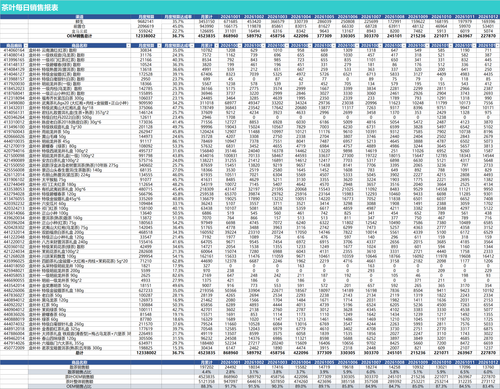This screenshot has width=500, height=389.
Task: Click cell 4.4% in bottom summary
Action: pos(207,372)
